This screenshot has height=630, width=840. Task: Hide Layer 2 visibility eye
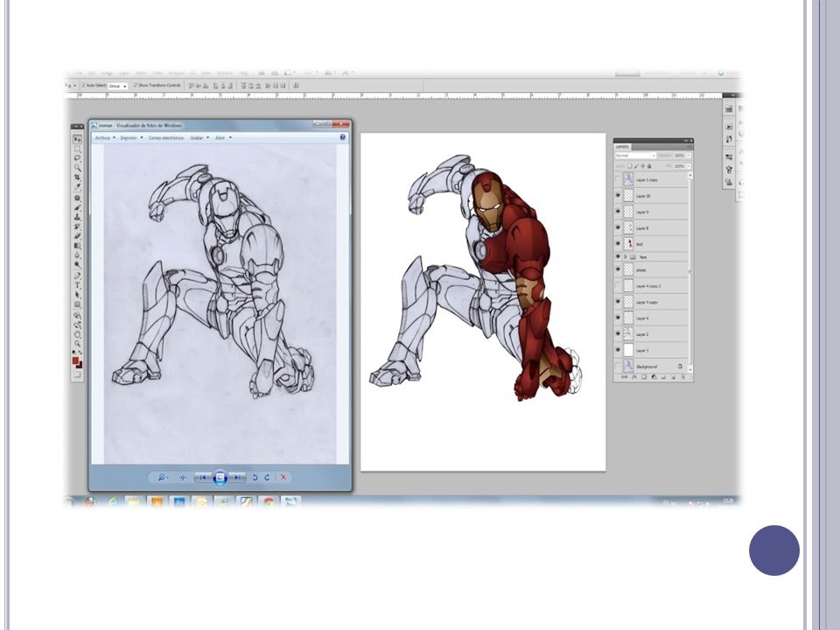tap(619, 334)
